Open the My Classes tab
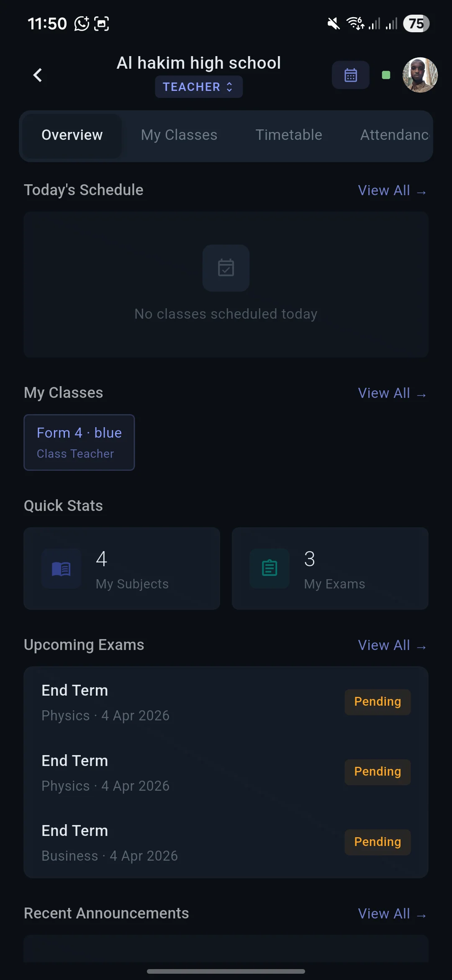This screenshot has height=980, width=452. pyautogui.click(x=179, y=135)
